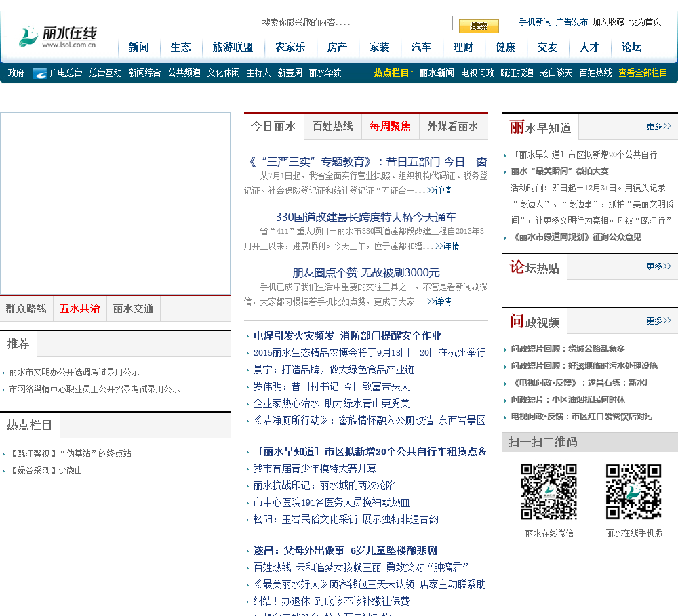Switch to the 五水共治 tab
Image resolution: width=678 pixels, height=616 pixels.
[x=79, y=308]
